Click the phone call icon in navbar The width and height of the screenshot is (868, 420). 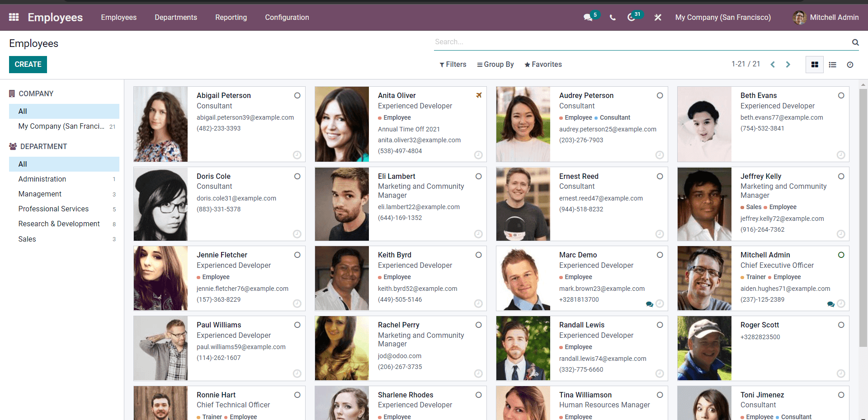(613, 18)
